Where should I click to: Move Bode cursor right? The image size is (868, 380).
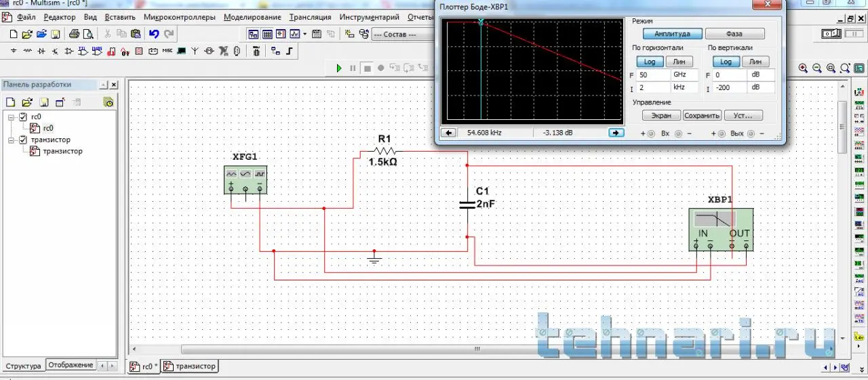[x=616, y=133]
